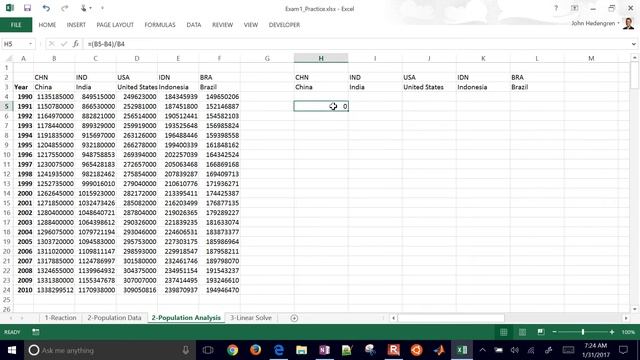Click the Insert Function fx icon
The image size is (640, 360).
click(x=76, y=44)
